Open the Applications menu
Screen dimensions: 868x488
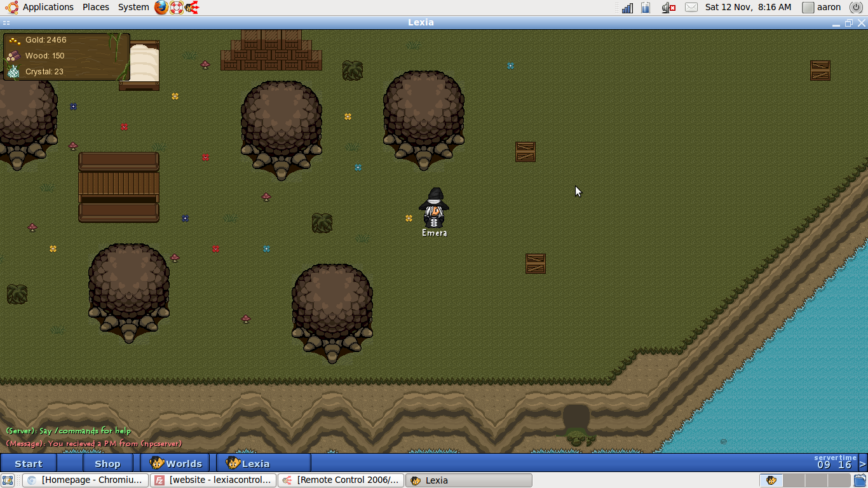pyautogui.click(x=48, y=8)
